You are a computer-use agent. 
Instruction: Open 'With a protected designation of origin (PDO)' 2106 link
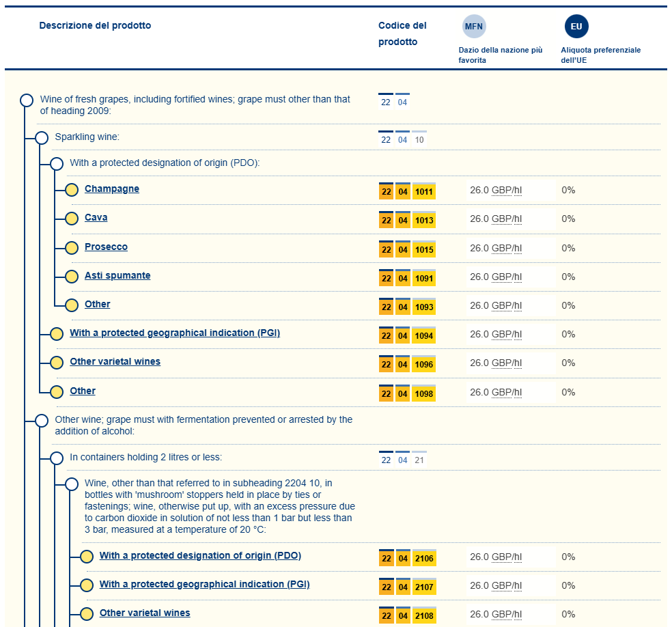[200, 555]
